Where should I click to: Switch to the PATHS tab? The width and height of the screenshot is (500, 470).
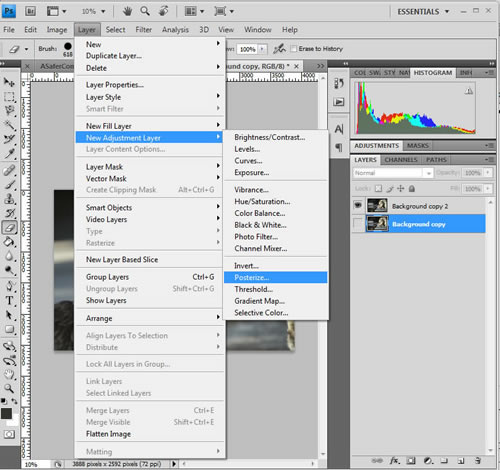pos(436,160)
